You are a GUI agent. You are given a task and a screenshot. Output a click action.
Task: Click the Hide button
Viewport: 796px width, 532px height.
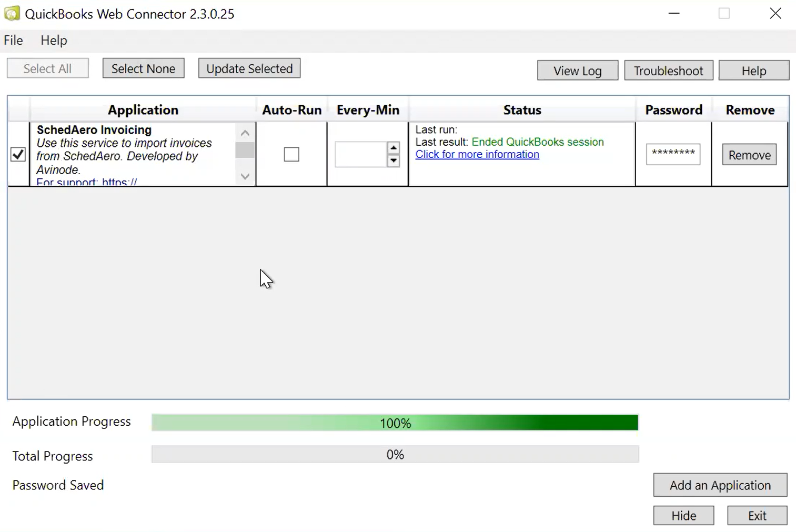click(x=684, y=516)
